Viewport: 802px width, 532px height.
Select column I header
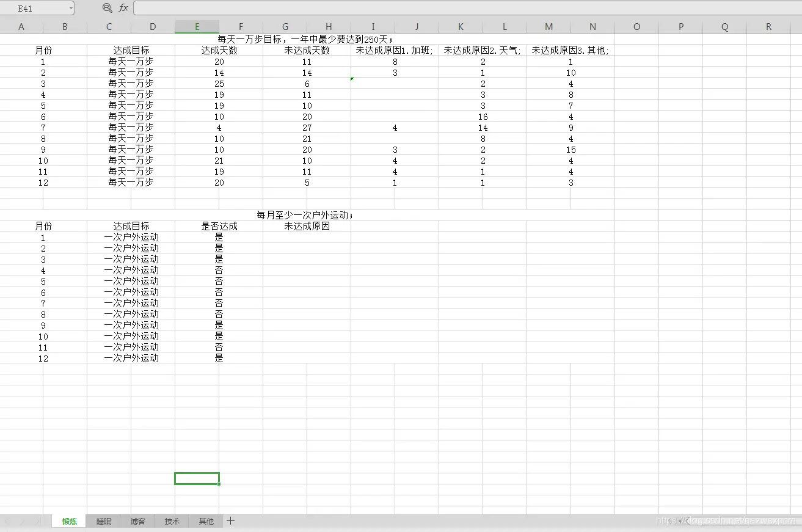373,27
